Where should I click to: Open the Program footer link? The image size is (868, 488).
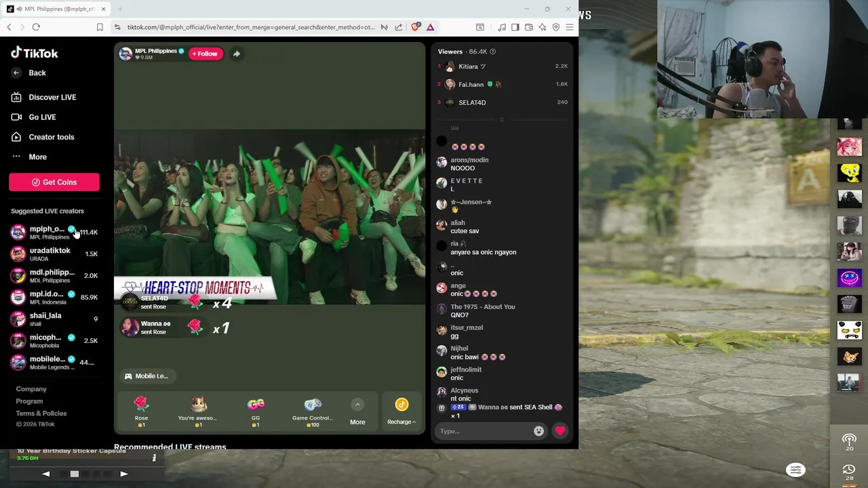coord(29,401)
